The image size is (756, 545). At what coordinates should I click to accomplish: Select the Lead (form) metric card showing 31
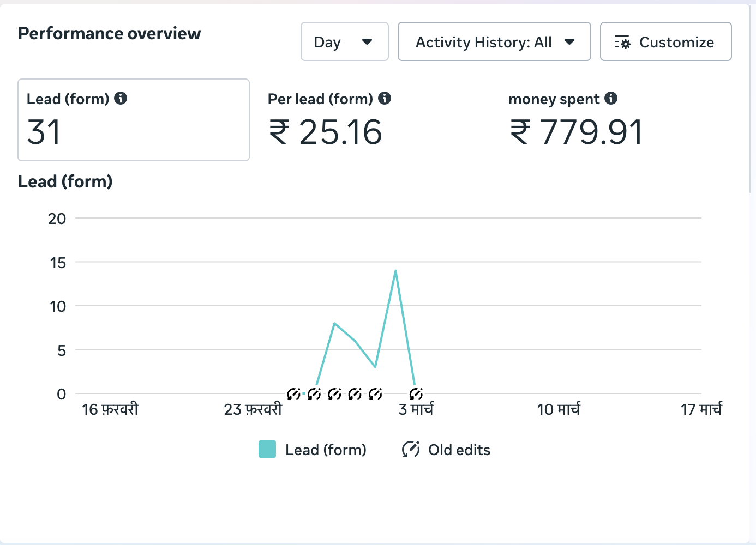134,120
